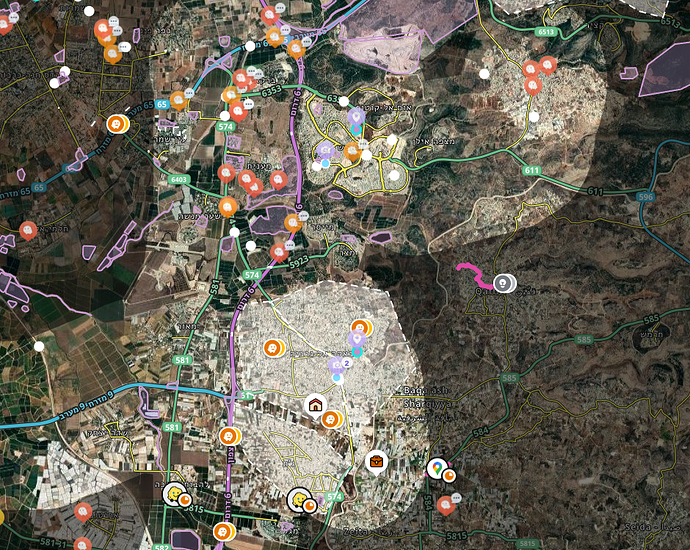This screenshot has height=550, width=690.
Task: Click the Baqa ash Sharqiyya label
Action: (426, 397)
